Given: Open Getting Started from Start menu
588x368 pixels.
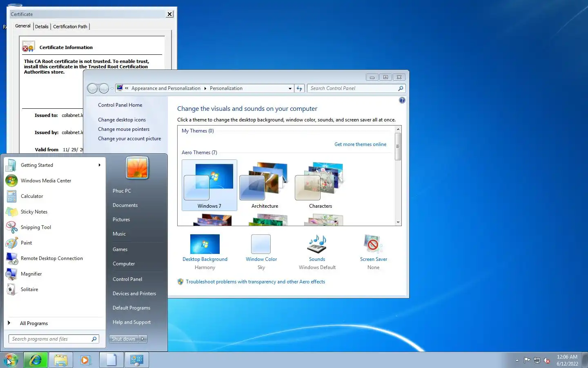Looking at the screenshot, I should [x=54, y=165].
